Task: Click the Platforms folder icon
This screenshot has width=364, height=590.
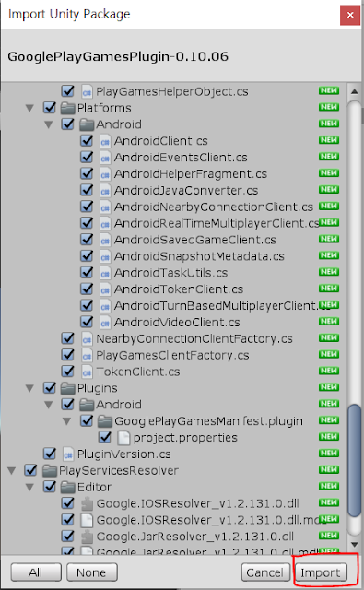Action: point(67,108)
